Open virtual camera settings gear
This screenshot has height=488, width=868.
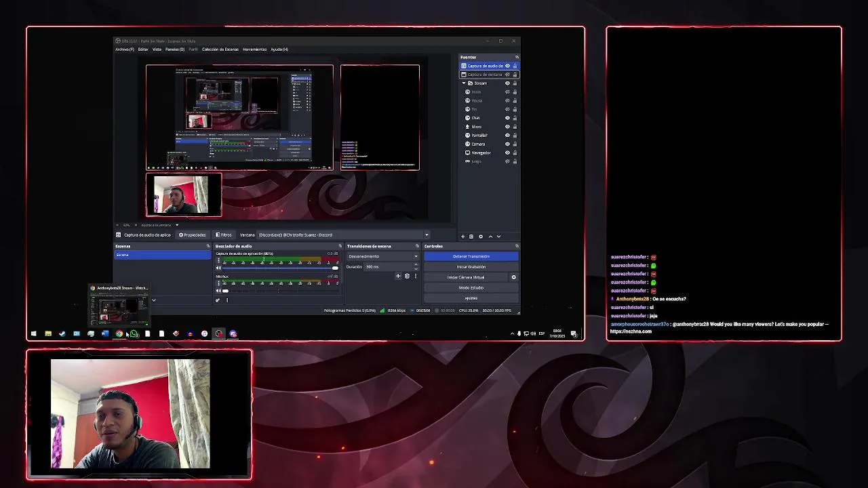tap(513, 277)
